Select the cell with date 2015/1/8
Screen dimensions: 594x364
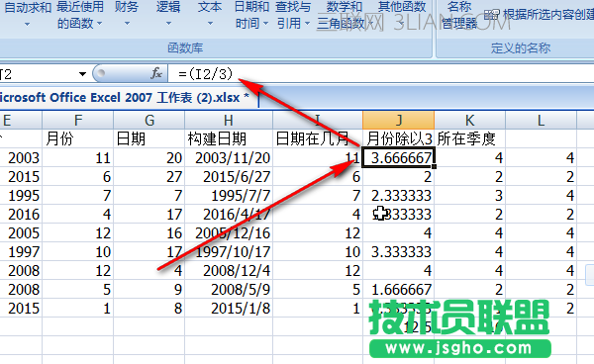229,308
